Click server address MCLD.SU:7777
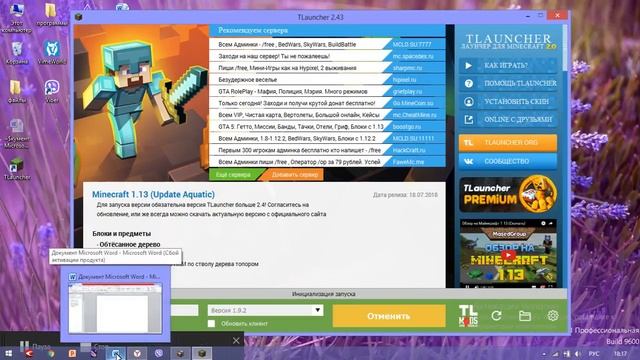The height and width of the screenshot is (360, 640). 412,44
